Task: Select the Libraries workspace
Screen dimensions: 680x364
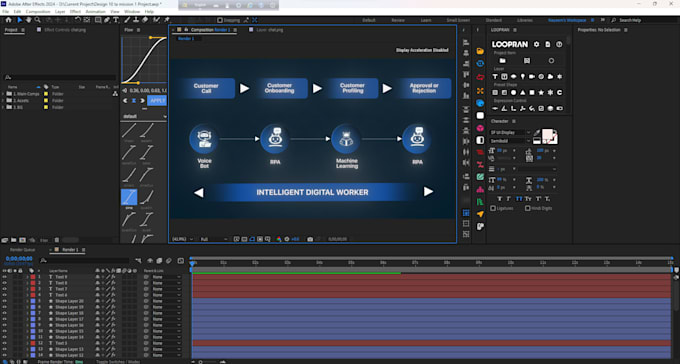Action: click(x=525, y=20)
